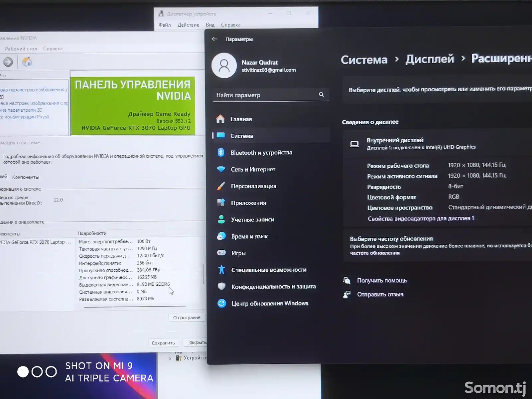Viewport: 532px width, 399px height.
Task: Click Система in the breadcrumb
Action: [x=364, y=60]
